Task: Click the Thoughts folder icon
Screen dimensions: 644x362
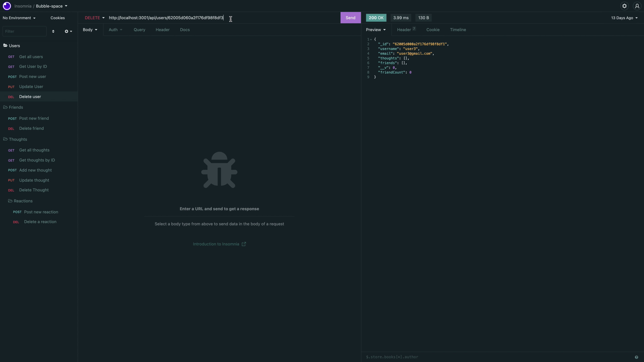Action: (x=5, y=139)
